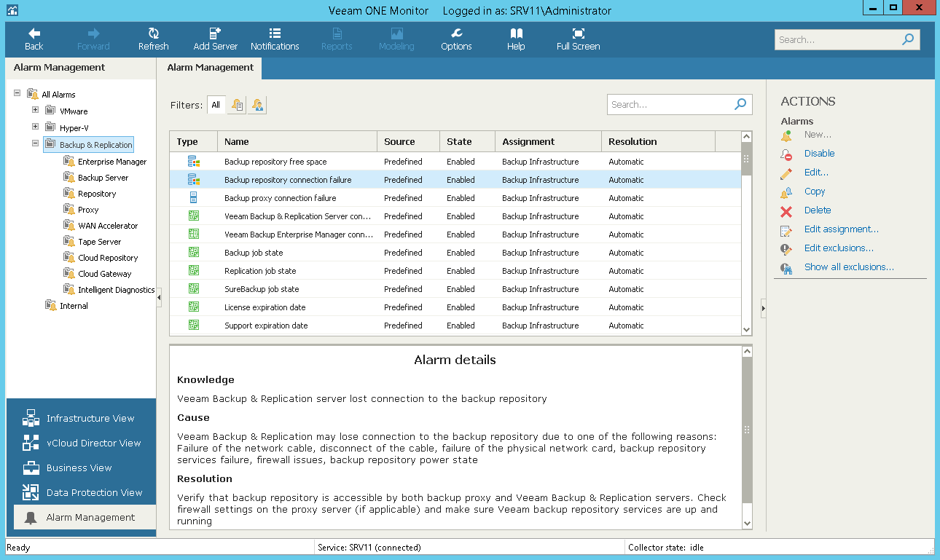Select Repository in the alarm tree
The width and height of the screenshot is (940, 560).
coord(97,194)
